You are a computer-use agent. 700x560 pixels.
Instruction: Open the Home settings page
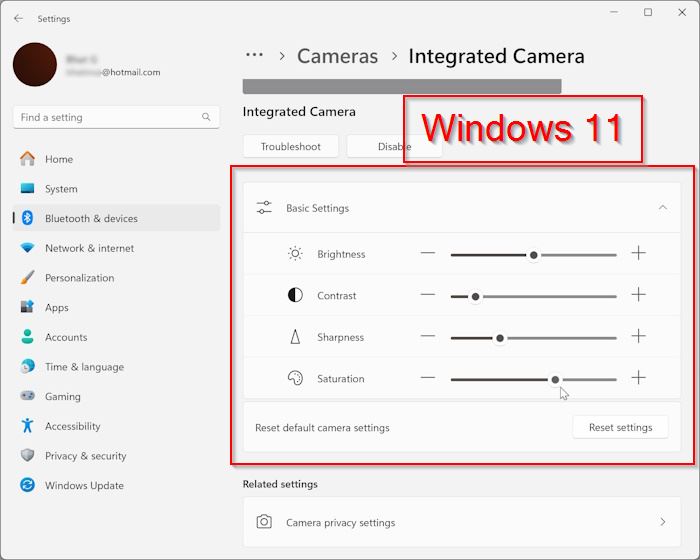(x=116, y=159)
